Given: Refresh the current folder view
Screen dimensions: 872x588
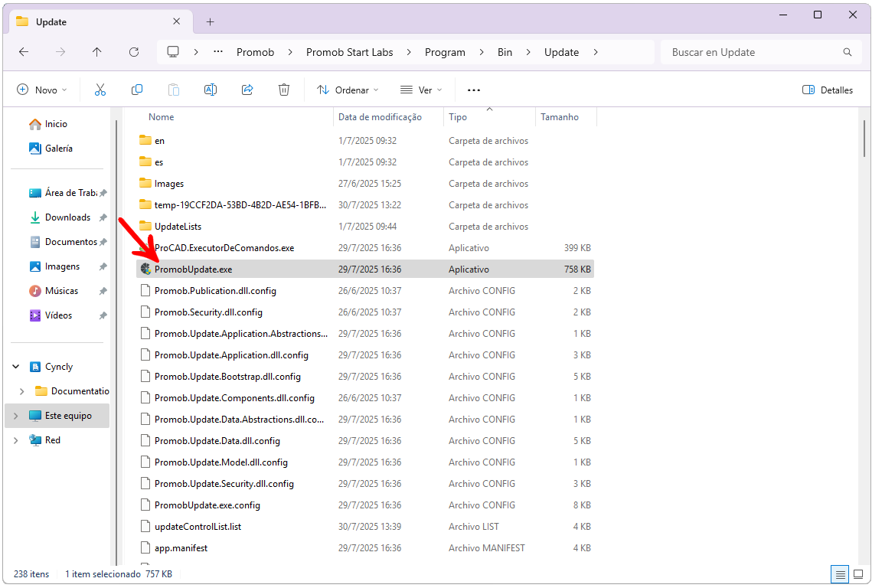Looking at the screenshot, I should coord(133,52).
